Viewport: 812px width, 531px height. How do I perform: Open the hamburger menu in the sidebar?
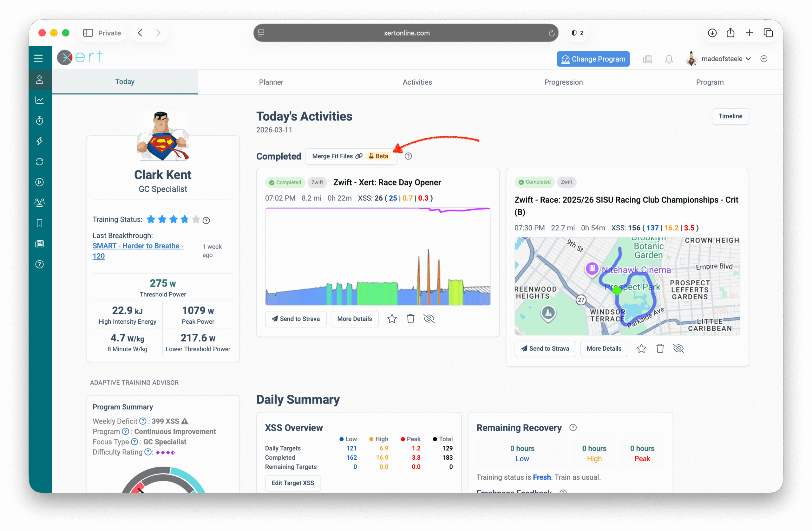click(39, 58)
